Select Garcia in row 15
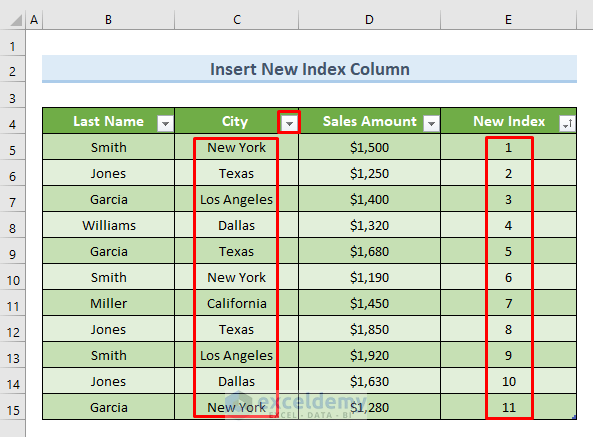The image size is (593, 437). pos(109,407)
